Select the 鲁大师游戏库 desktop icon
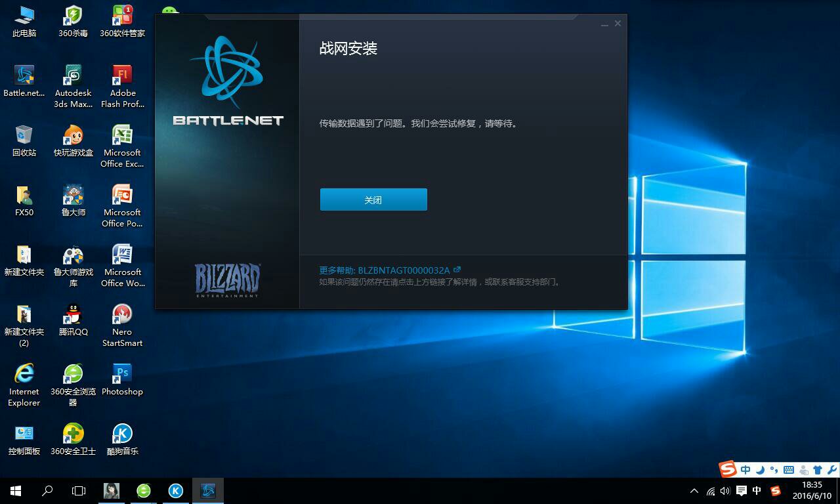 pos(73,266)
